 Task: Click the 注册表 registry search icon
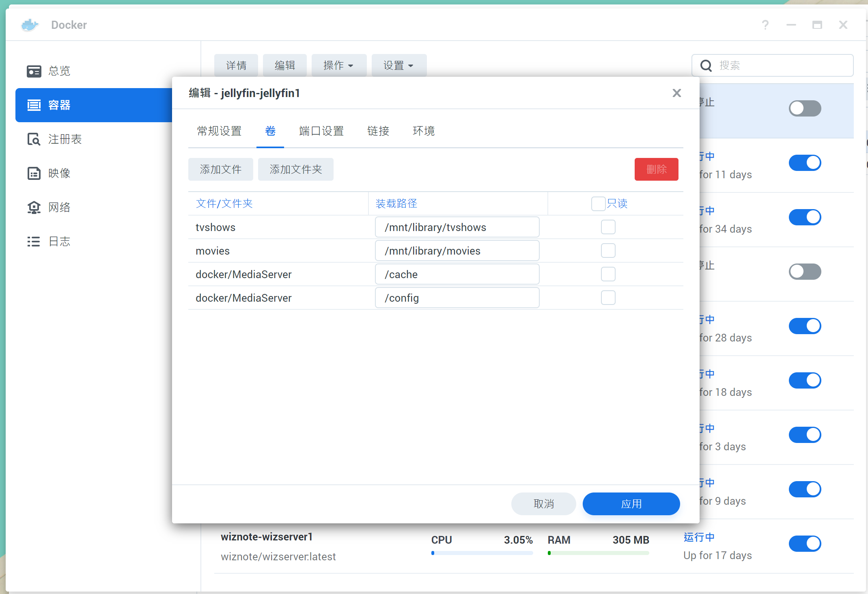(34, 139)
